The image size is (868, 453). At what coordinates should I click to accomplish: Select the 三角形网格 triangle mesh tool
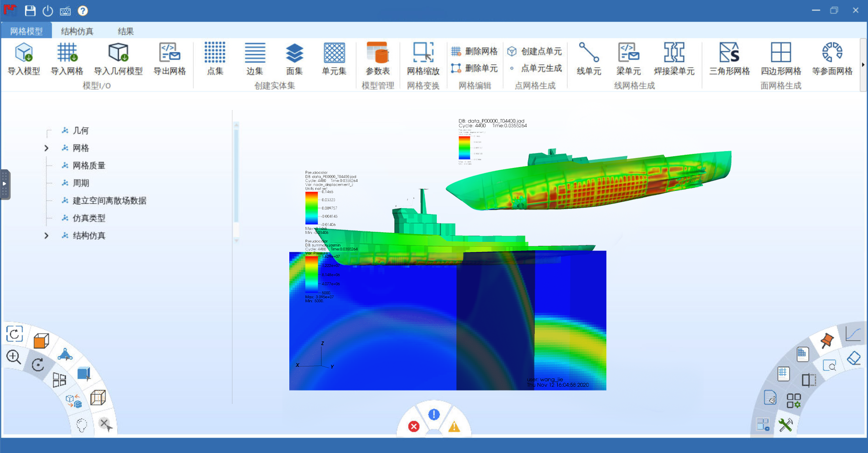729,58
